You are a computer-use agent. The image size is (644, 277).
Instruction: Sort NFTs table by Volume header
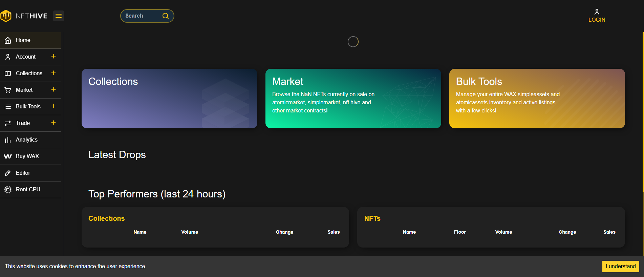(503, 232)
